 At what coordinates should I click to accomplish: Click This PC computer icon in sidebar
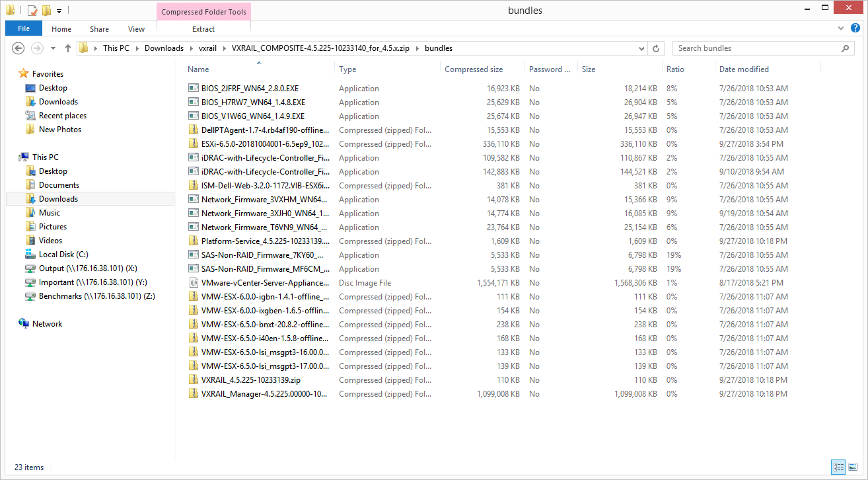click(x=24, y=157)
